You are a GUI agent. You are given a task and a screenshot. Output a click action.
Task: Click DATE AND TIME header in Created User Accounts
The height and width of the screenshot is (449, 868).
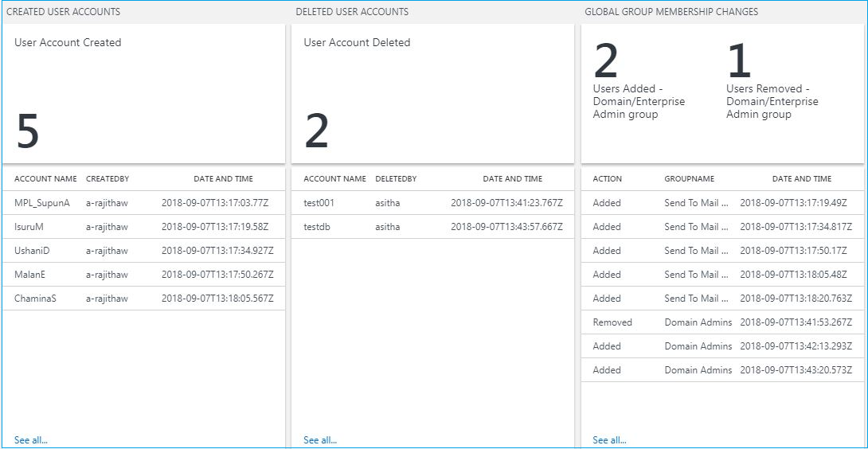pos(223,179)
